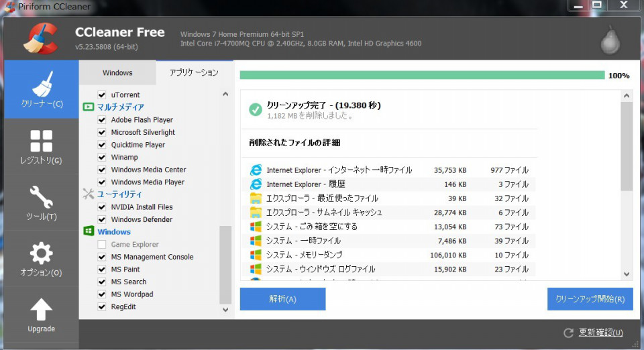Switch to the アプリケーション tab
This screenshot has width=644, height=350.
pos(195,72)
